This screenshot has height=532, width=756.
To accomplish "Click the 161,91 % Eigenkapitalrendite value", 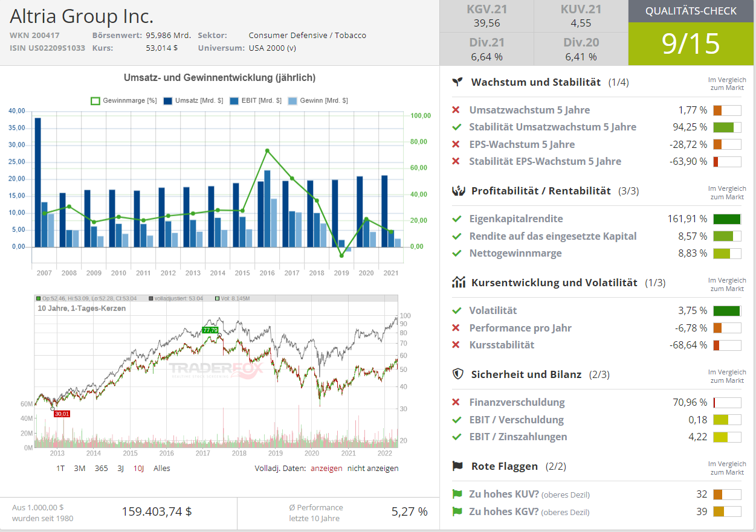I will pos(687,219).
